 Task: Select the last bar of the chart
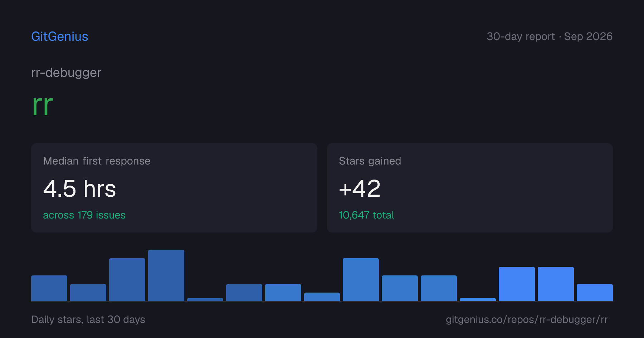click(595, 293)
